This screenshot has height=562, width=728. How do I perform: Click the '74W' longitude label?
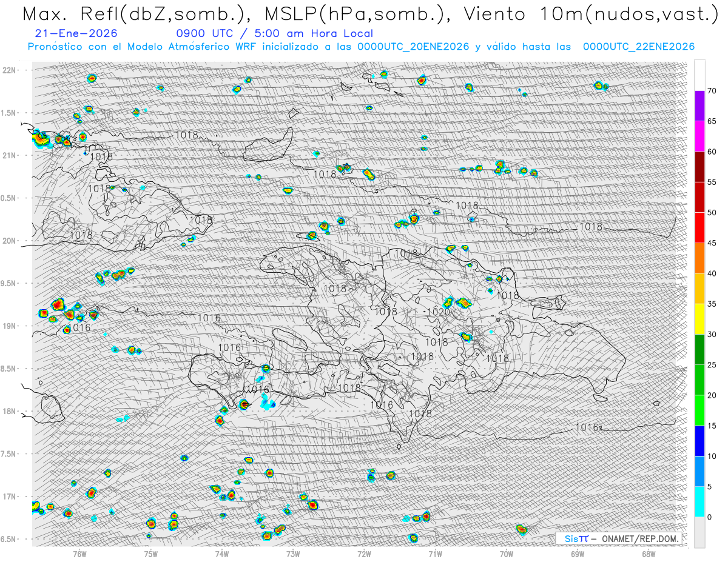[x=222, y=554]
